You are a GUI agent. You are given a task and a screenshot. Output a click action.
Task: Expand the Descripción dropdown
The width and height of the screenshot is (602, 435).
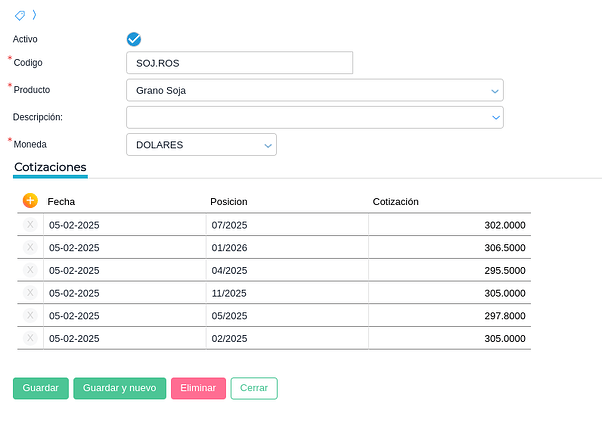pyautogui.click(x=495, y=117)
